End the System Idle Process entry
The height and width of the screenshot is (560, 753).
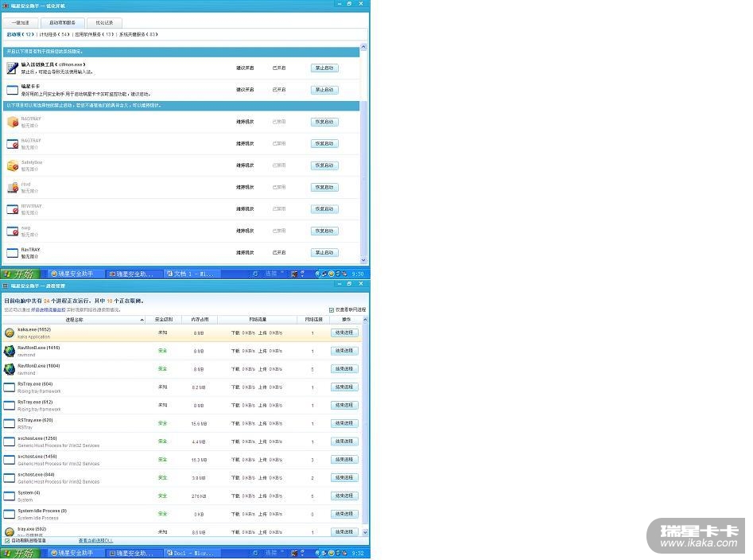tap(344, 514)
